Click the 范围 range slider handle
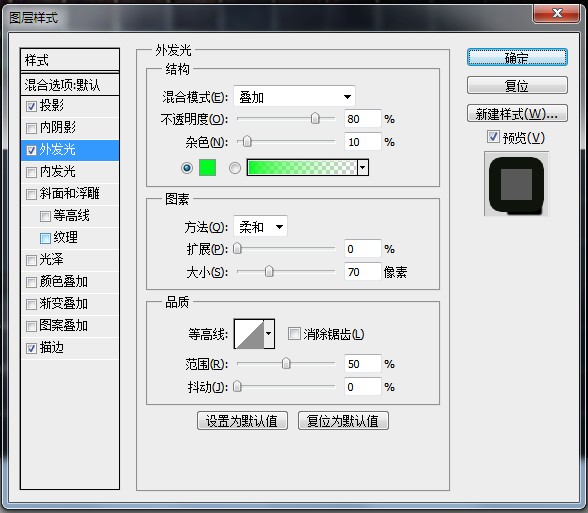Viewport: 588px width, 513px height. 286,363
